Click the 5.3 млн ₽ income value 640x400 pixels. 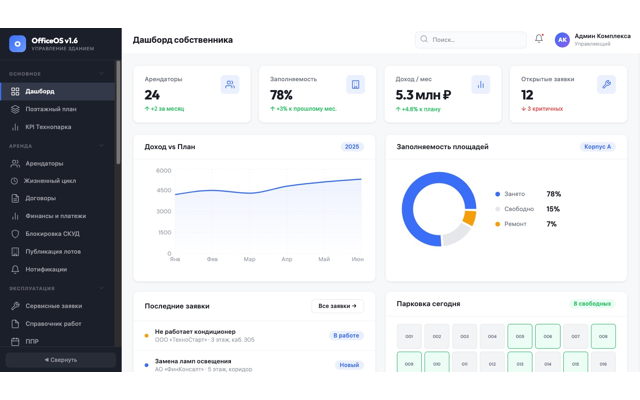click(423, 95)
